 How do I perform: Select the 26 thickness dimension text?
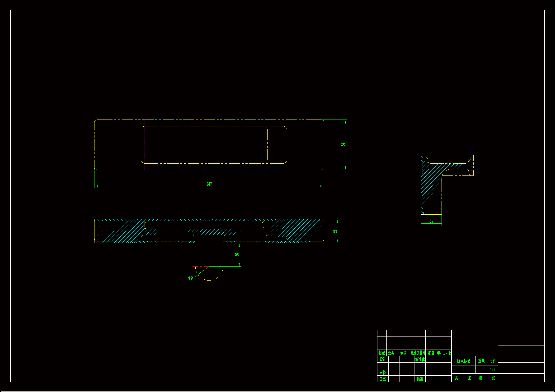[335, 231]
